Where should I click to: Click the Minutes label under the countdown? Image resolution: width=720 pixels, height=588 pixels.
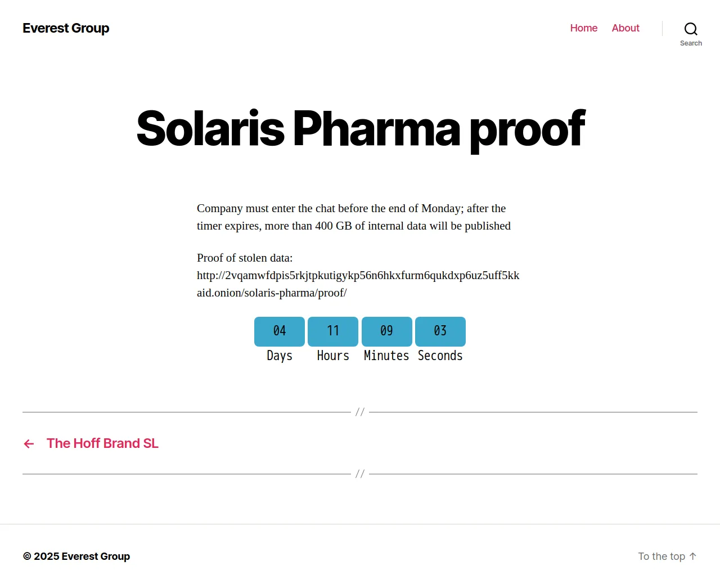pos(386,356)
